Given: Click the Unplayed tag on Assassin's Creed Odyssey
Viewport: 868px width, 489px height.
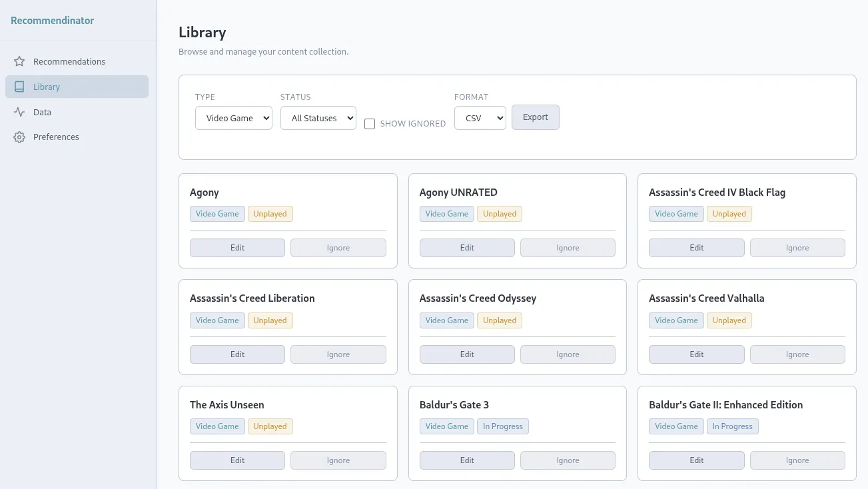Looking at the screenshot, I should tap(500, 320).
